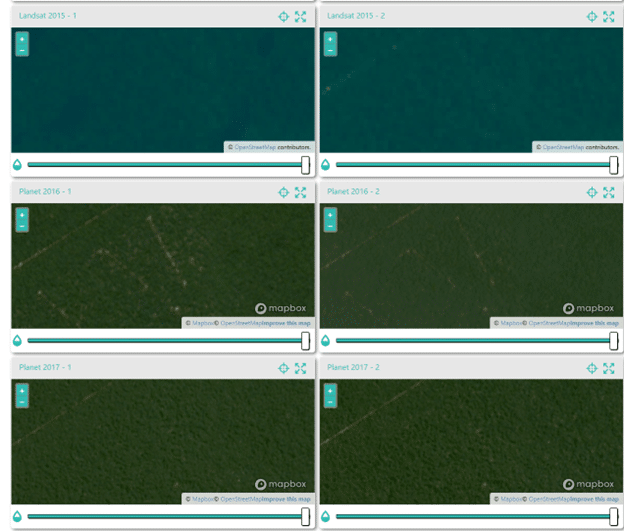
Task: Zoom in on Landsat 2015 - 2 map
Action: [x=330, y=39]
